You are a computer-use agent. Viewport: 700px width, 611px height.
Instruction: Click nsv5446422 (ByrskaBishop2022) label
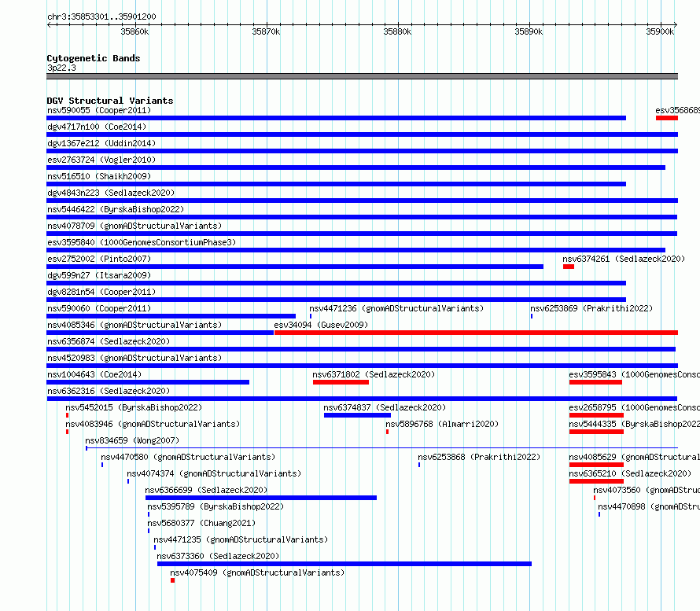point(116,209)
